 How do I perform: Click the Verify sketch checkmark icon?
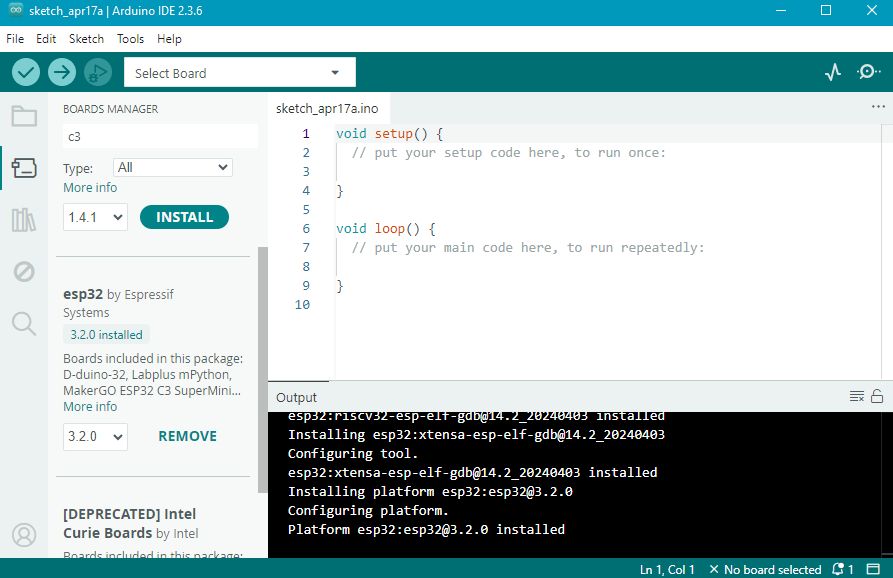point(26,72)
